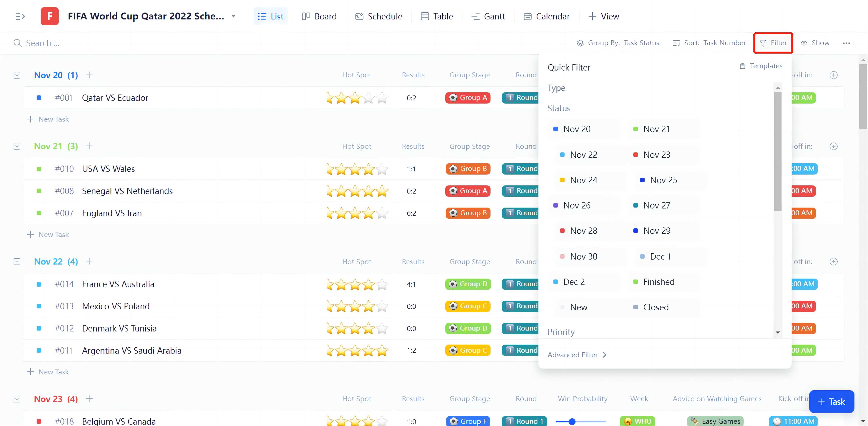Click New Task under Nov 20 group
This screenshot has width=868, height=426.
click(48, 119)
